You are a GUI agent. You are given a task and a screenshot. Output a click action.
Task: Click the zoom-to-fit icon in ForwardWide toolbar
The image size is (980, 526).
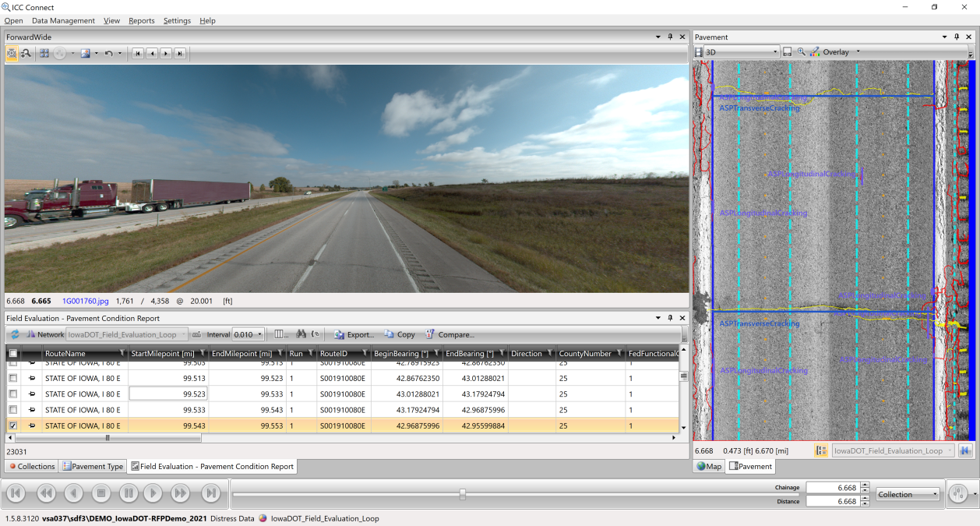pyautogui.click(x=12, y=53)
